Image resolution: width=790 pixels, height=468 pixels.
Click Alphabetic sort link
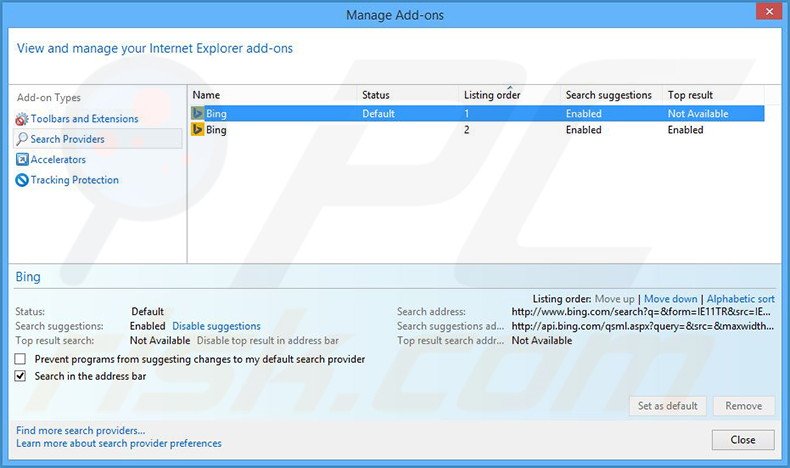[741, 299]
